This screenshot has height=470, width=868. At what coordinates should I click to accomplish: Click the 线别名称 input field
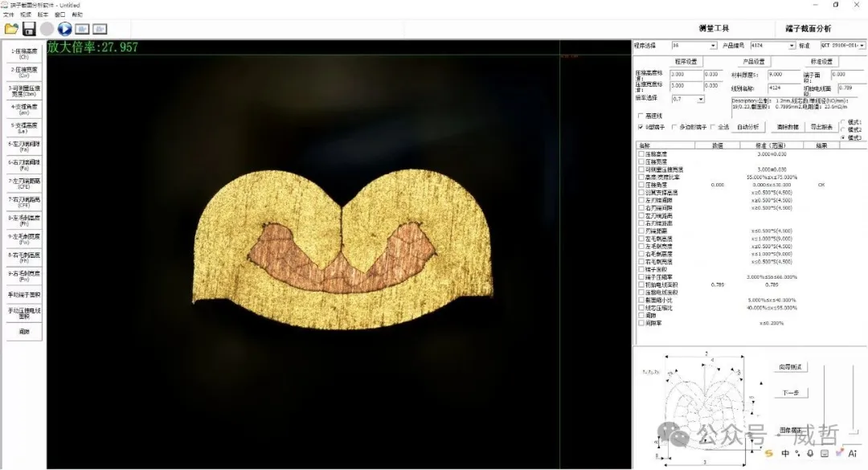point(782,88)
